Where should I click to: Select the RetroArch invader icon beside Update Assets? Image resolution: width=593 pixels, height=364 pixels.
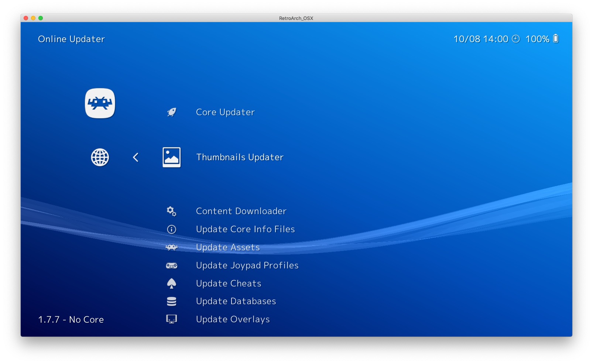172,247
